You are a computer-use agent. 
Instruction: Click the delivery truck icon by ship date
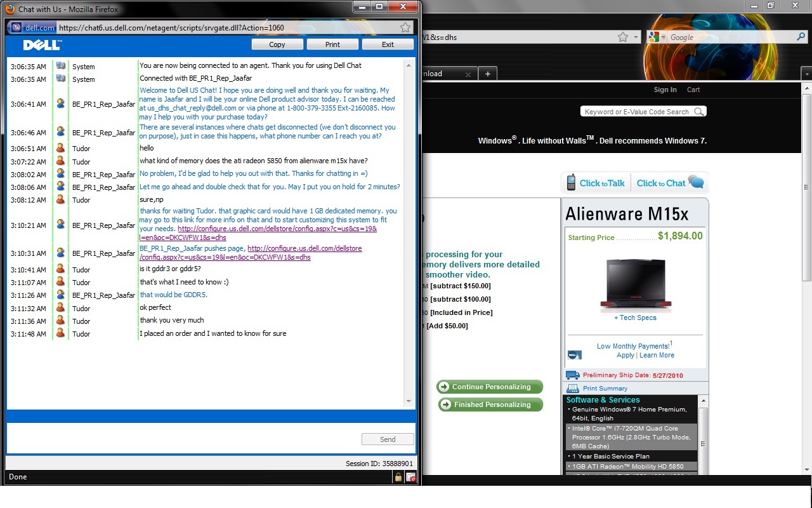click(x=572, y=375)
